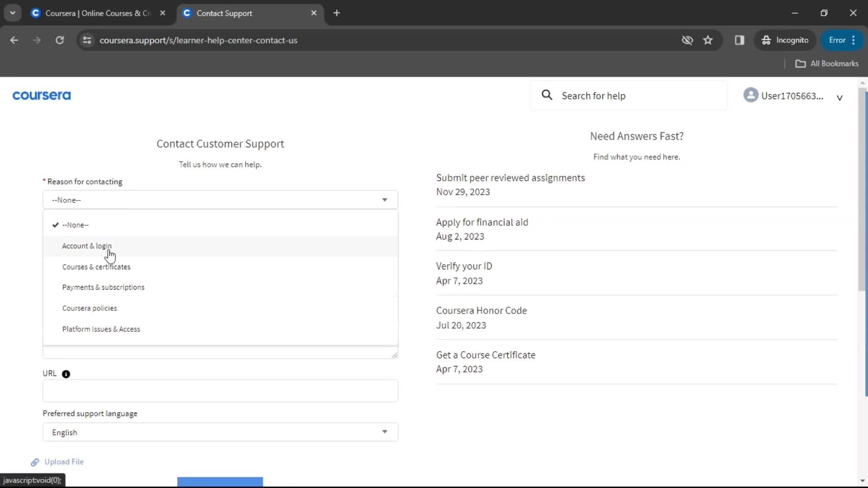Open the URL info tooltip icon
Viewport: 868px width, 488px height.
(66, 374)
